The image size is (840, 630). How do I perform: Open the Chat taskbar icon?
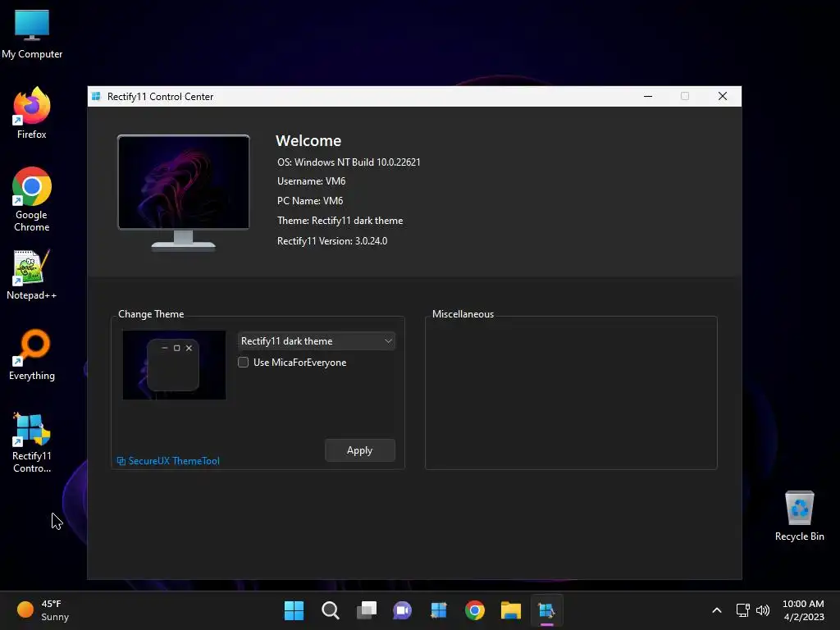click(402, 610)
